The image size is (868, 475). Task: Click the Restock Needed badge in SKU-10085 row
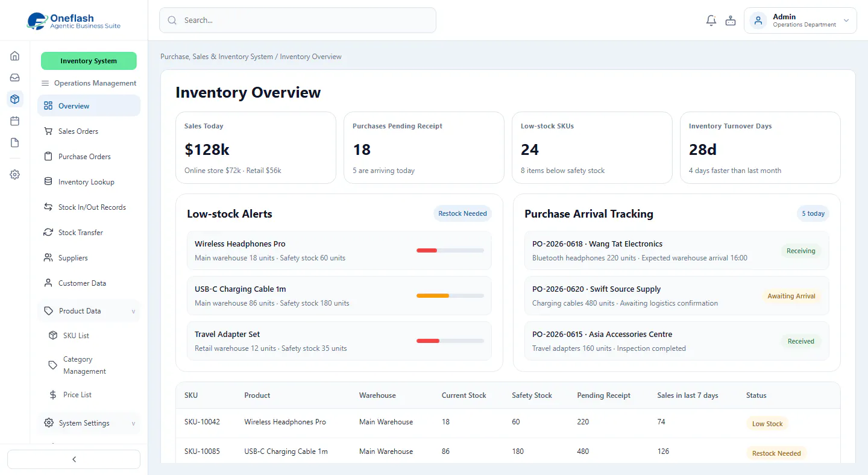[776, 453]
